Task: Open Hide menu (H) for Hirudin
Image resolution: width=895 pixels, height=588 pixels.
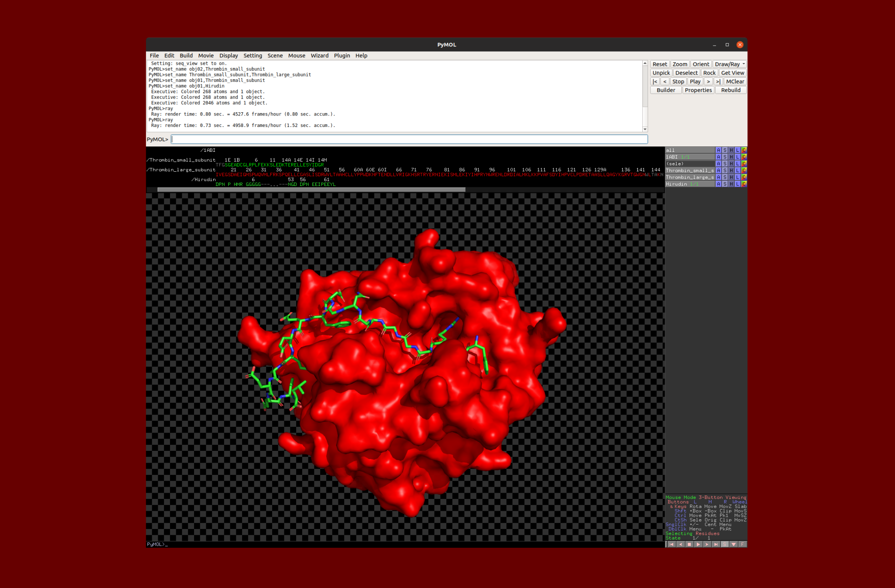Action: click(731, 184)
